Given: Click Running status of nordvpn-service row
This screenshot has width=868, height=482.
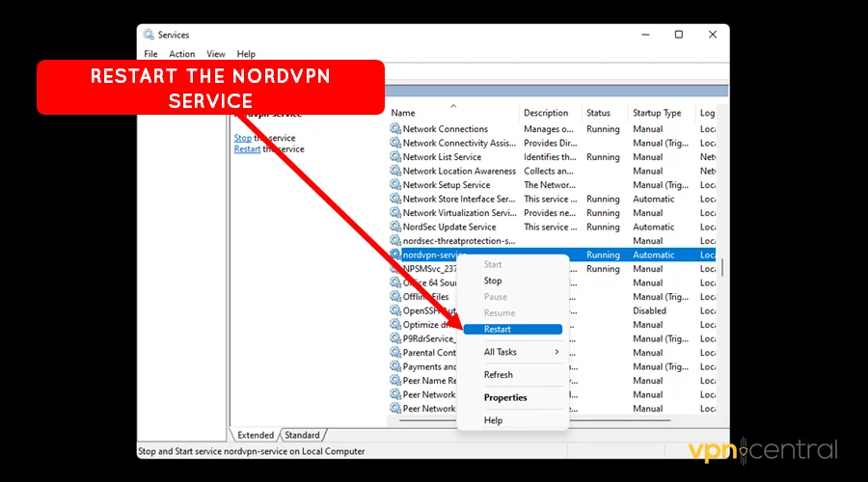Looking at the screenshot, I should pyautogui.click(x=603, y=254).
